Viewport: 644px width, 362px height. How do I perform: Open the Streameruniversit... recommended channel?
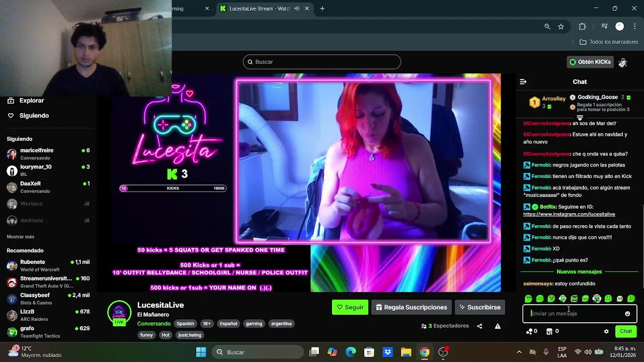(x=48, y=282)
